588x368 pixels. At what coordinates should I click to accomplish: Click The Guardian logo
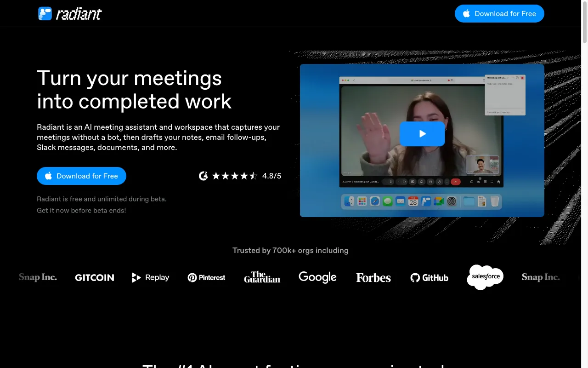point(262,277)
